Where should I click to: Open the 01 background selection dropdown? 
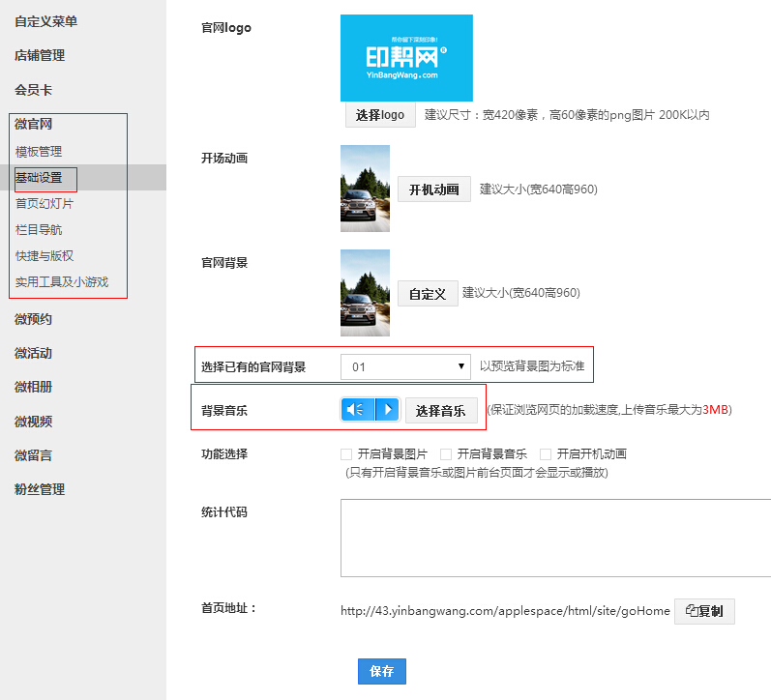coord(405,366)
